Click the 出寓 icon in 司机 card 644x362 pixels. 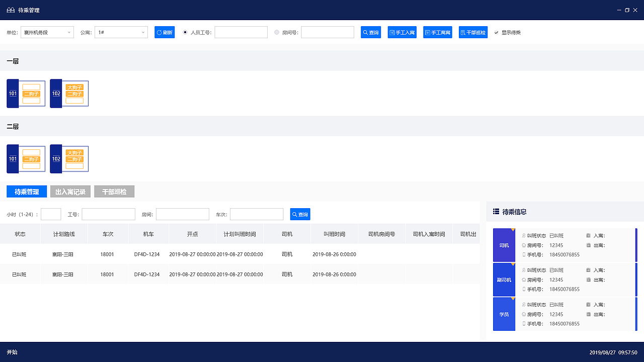click(588, 245)
